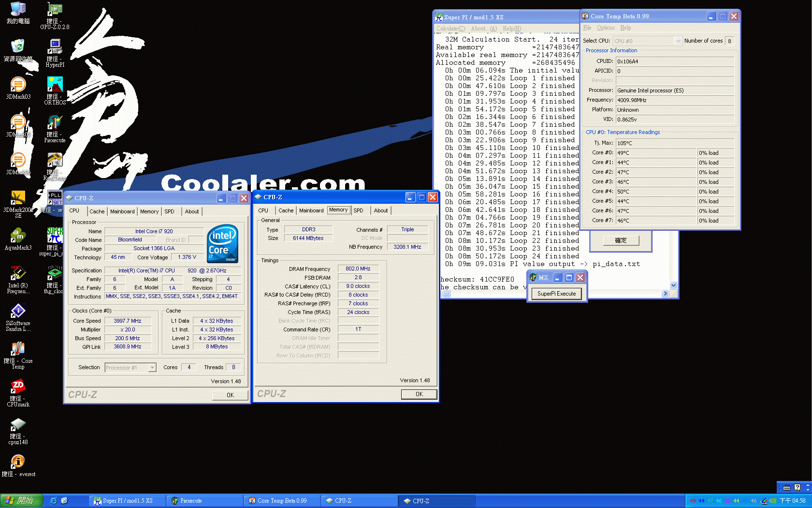812x508 pixels.
Task: Open the Calculate menu in Super PI
Action: click(450, 29)
